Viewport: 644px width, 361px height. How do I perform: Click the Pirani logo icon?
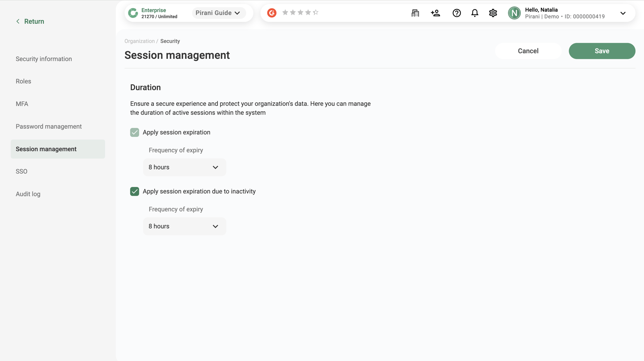pyautogui.click(x=133, y=13)
